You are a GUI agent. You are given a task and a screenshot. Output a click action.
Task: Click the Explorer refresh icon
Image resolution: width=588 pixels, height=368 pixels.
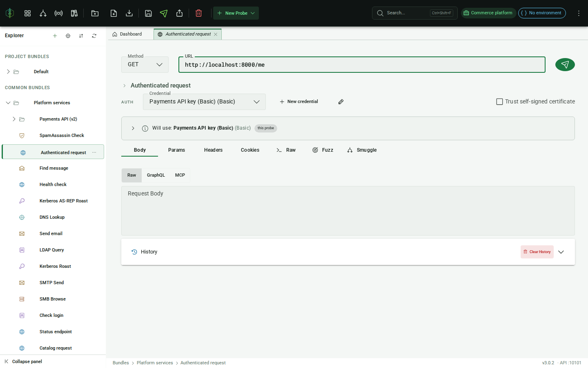click(94, 36)
